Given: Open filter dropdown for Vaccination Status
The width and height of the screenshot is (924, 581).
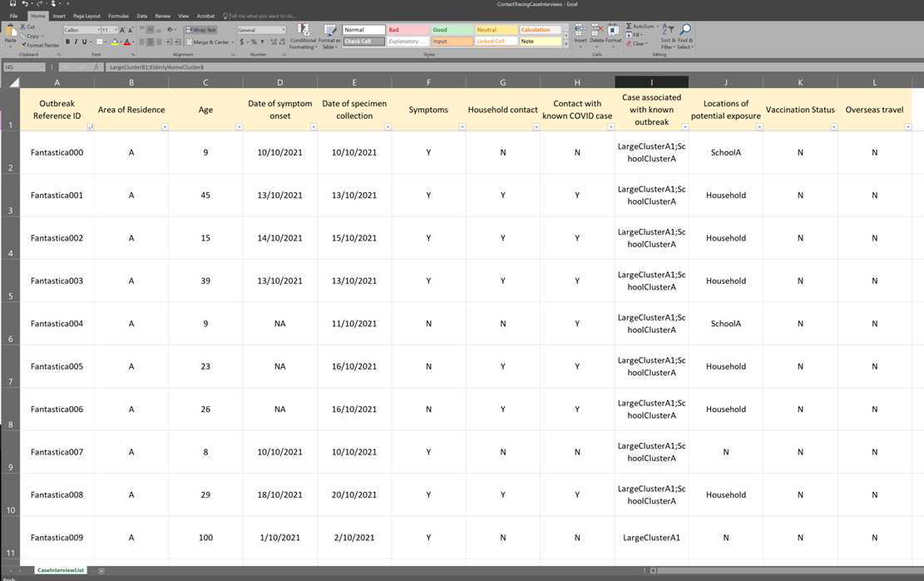Looking at the screenshot, I should 834,127.
